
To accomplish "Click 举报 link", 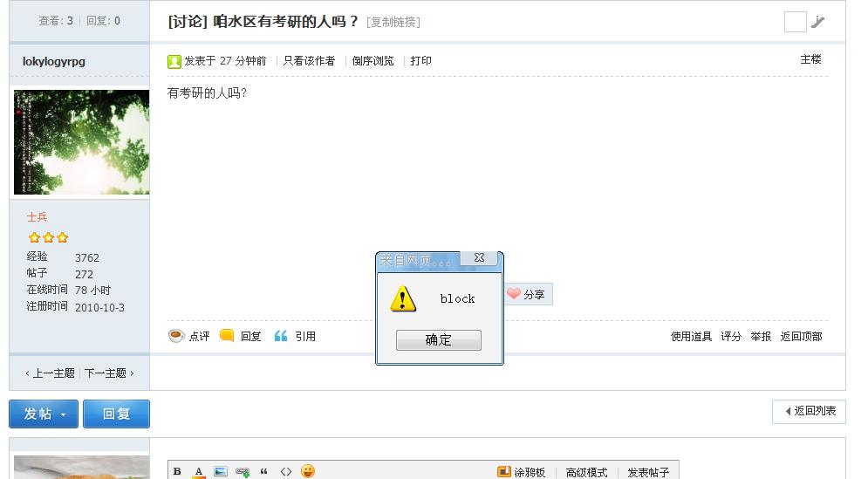I will tap(761, 337).
